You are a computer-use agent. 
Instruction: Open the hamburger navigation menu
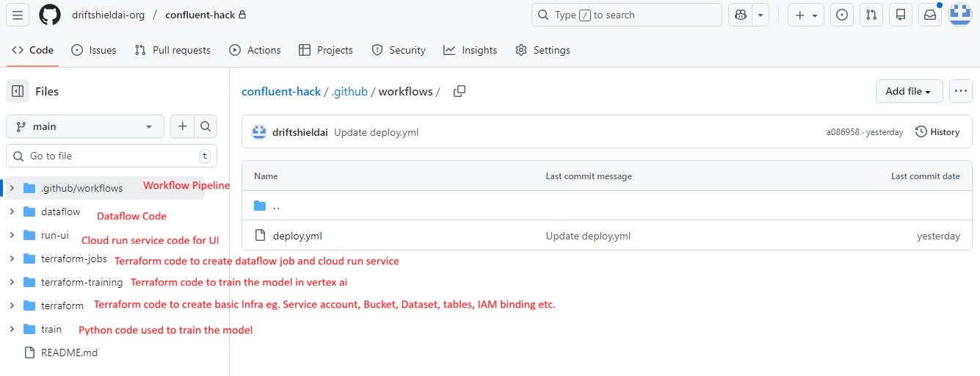(18, 15)
